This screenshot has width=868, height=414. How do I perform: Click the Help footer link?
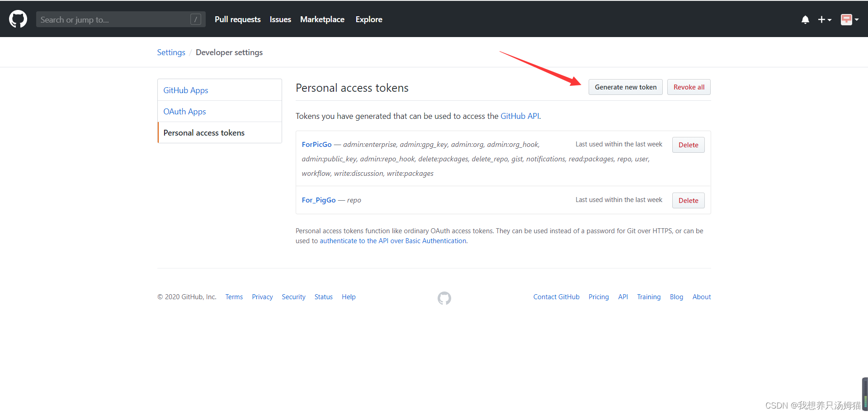pos(349,297)
